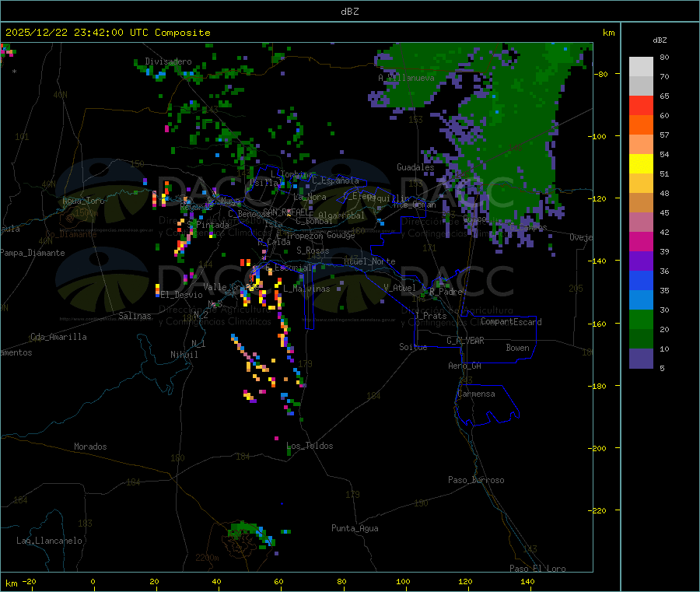Click the timestamp 2025/12/22 23:42:00 UTC
The width and height of the screenshot is (700, 592).
click(x=77, y=33)
